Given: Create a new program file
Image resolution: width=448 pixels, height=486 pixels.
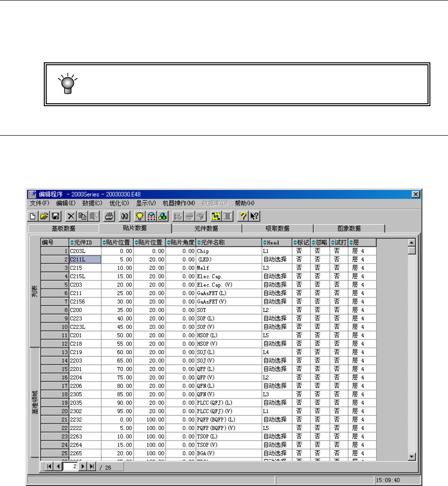Looking at the screenshot, I should pyautogui.click(x=32, y=216).
